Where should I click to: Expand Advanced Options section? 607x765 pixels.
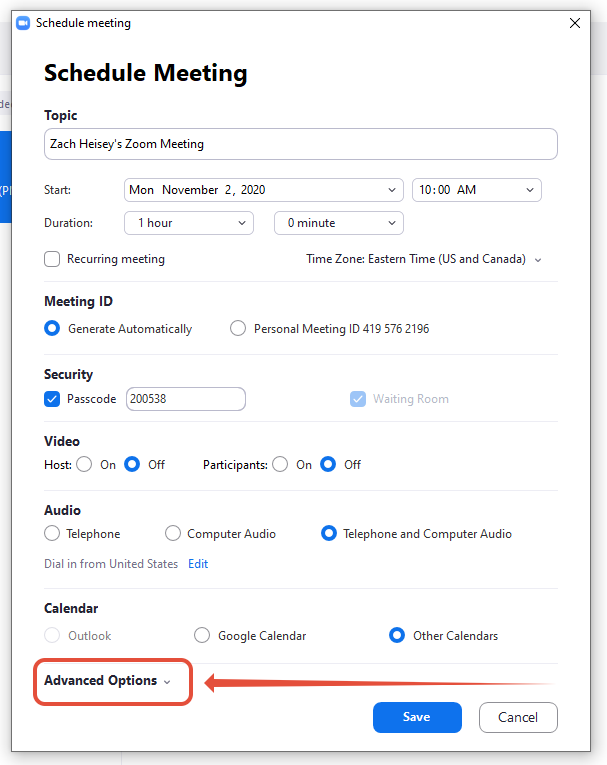(x=108, y=681)
